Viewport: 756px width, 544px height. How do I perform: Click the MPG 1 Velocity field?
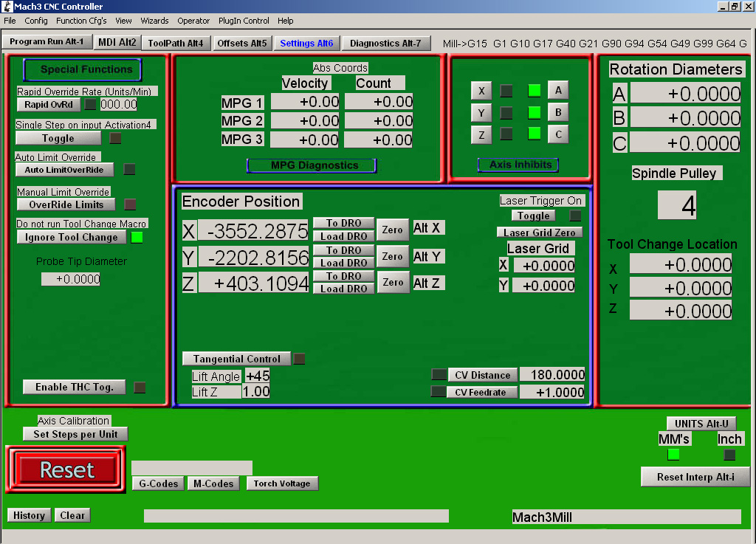[x=305, y=102]
